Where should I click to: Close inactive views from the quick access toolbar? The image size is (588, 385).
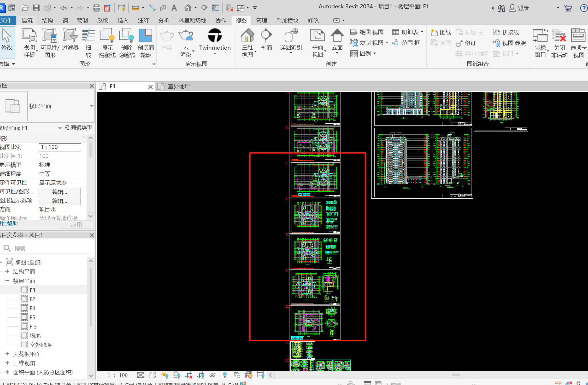click(230, 8)
